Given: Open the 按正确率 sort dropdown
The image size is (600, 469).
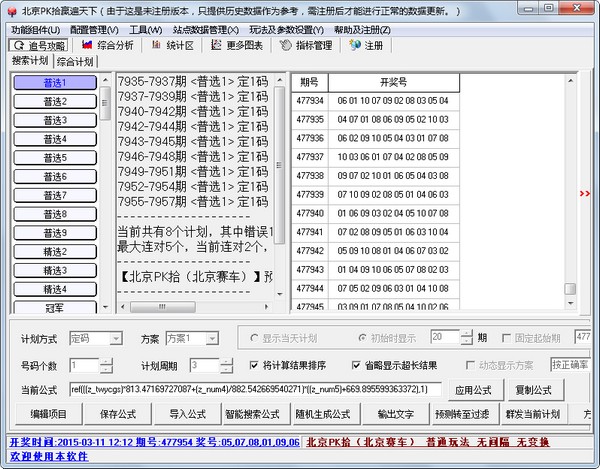Looking at the screenshot, I should (x=570, y=365).
